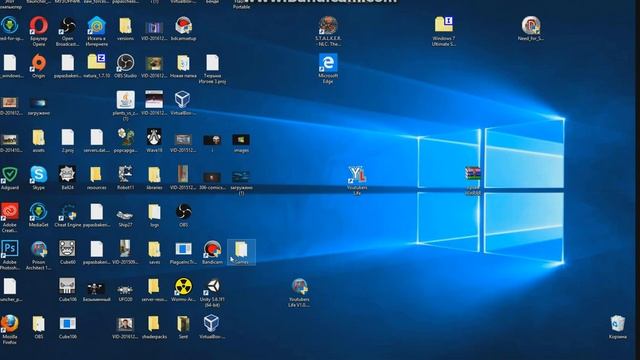
Task: Select the Mozilla Firefox shortcut
Action: click(9, 324)
